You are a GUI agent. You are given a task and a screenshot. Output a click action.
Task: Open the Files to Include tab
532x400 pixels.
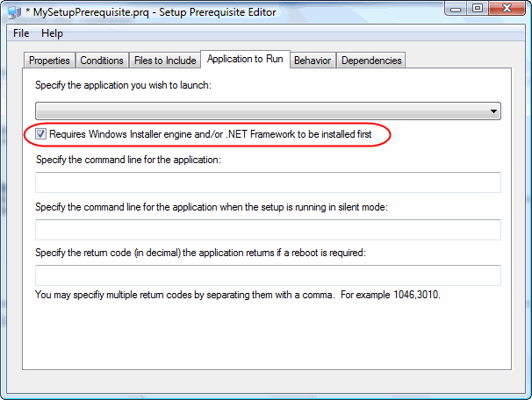164,61
